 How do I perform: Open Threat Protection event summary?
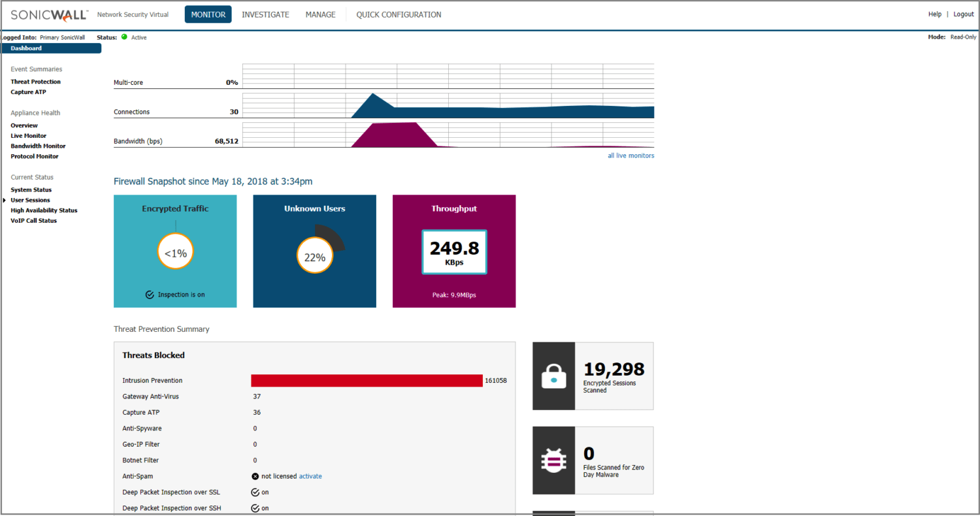35,82
